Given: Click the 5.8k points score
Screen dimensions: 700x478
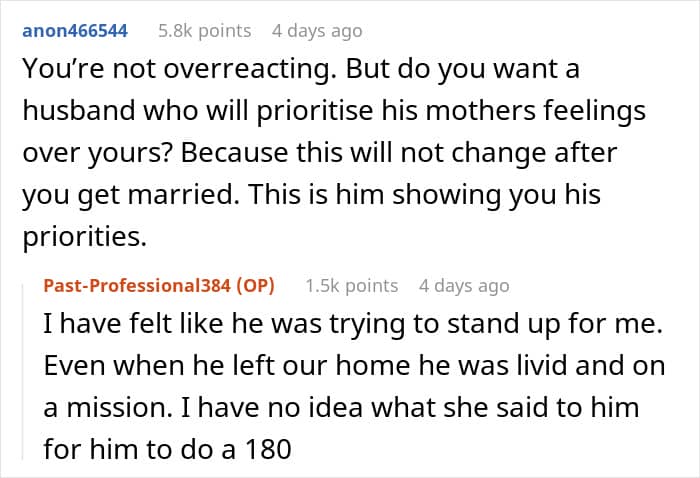Looking at the screenshot, I should point(204,31).
